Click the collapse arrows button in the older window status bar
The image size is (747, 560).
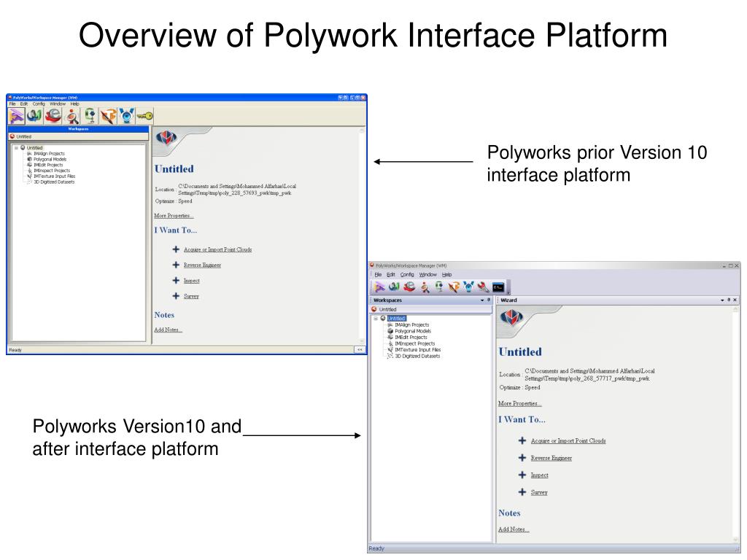pyautogui.click(x=360, y=349)
